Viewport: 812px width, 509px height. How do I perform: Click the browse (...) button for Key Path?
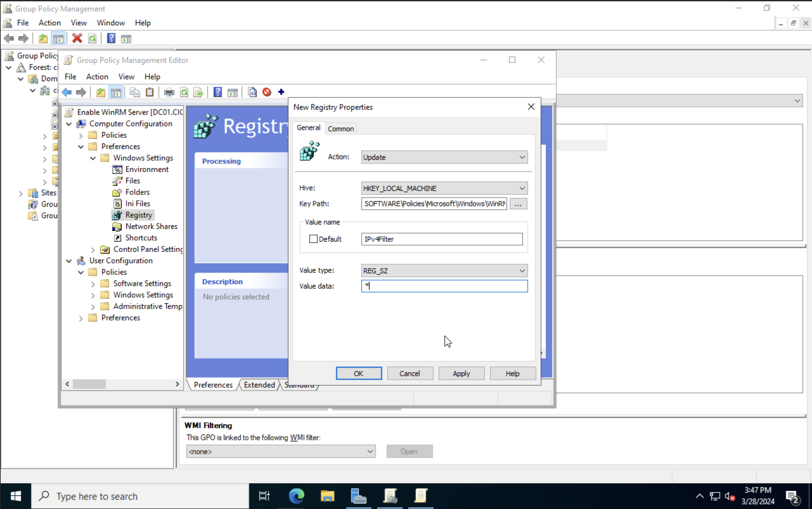click(518, 203)
